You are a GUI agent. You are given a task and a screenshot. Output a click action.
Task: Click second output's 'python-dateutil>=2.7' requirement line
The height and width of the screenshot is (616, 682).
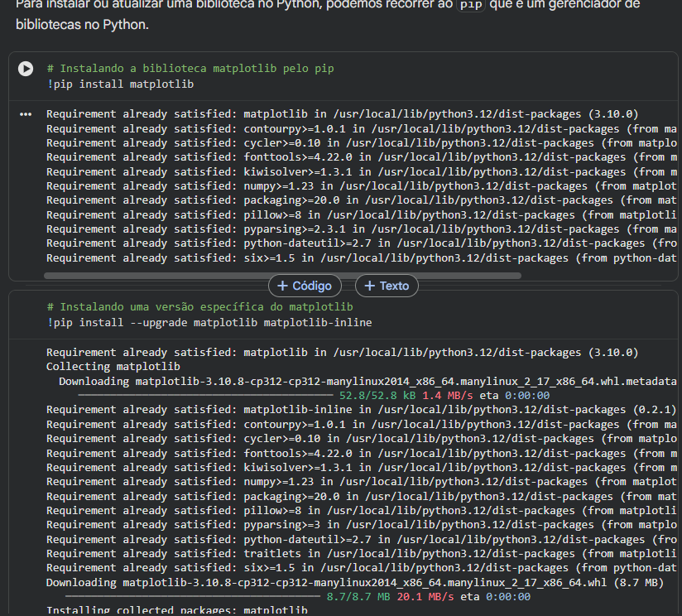(362, 540)
